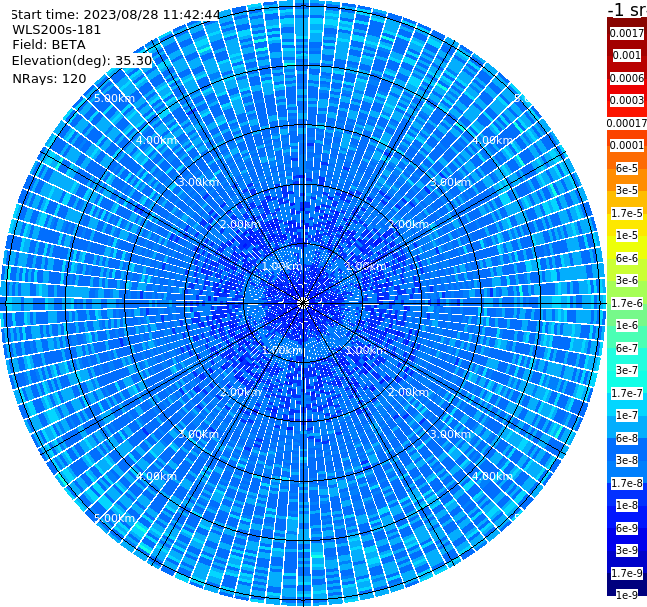Click the Field: BETA label
The height and width of the screenshot is (607, 647).
coord(49,45)
